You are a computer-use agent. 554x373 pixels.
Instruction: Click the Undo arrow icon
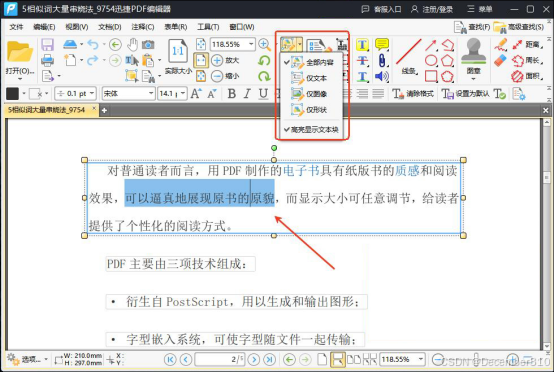[93, 45]
